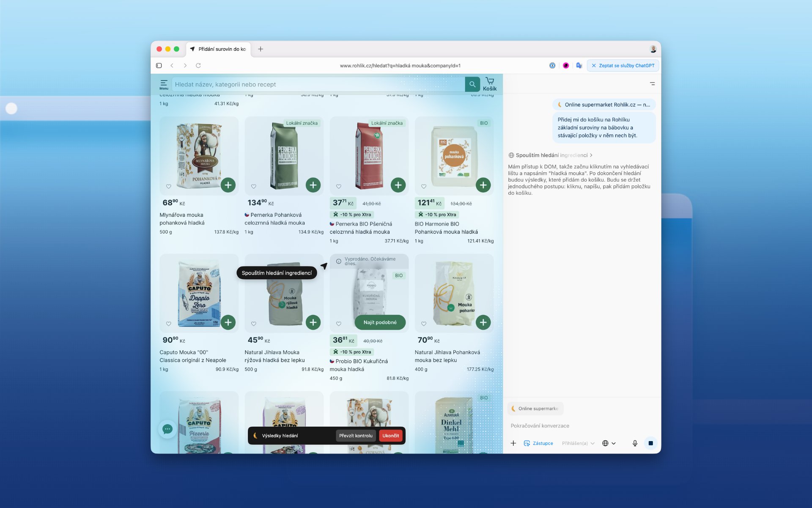
Task: Open a new browser tab
Action: tap(261, 49)
